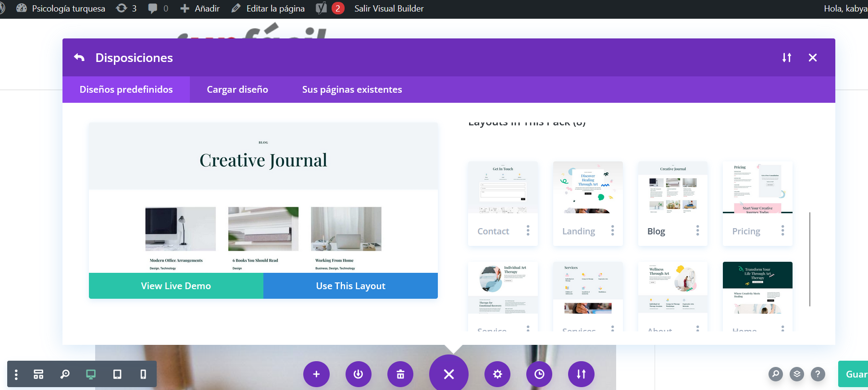Open the builder help question mark
The image size is (868, 390).
coord(818,374)
